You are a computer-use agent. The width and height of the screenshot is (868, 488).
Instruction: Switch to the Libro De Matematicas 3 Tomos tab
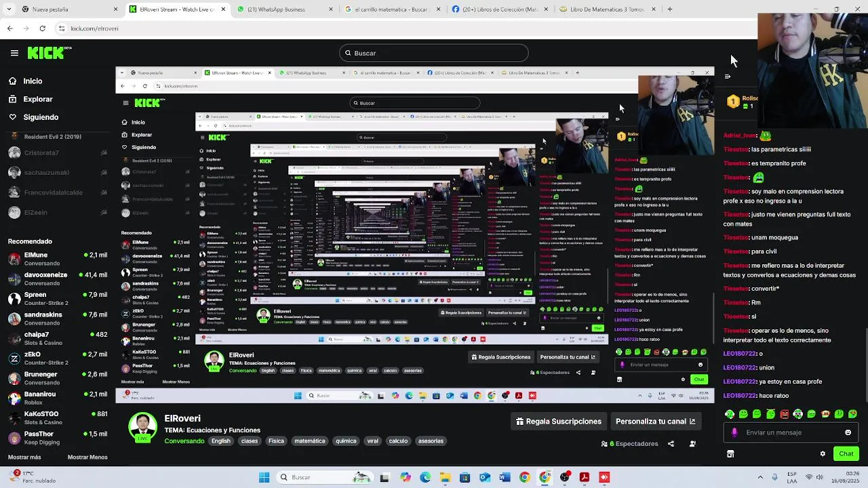coord(606,9)
